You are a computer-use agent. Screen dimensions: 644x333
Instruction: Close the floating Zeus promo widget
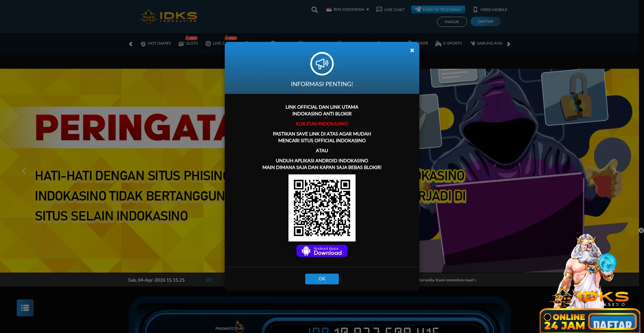pyautogui.click(x=641, y=230)
